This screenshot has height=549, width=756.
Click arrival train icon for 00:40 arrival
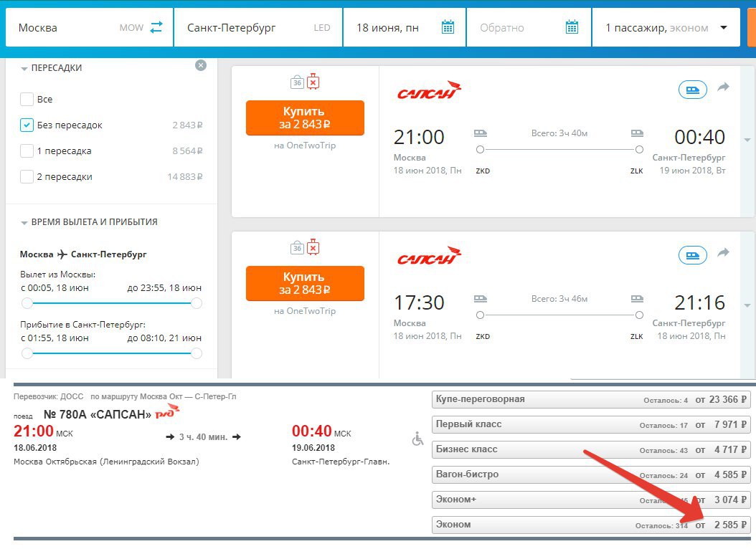coord(637,133)
